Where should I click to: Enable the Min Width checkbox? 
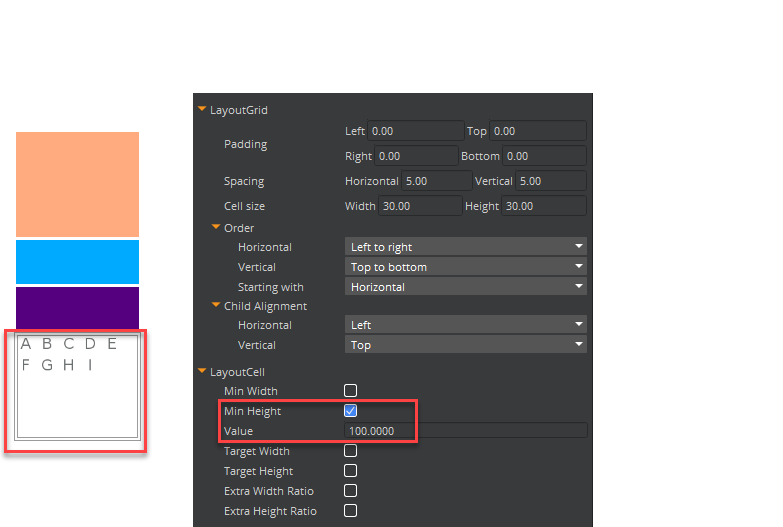tap(350, 391)
